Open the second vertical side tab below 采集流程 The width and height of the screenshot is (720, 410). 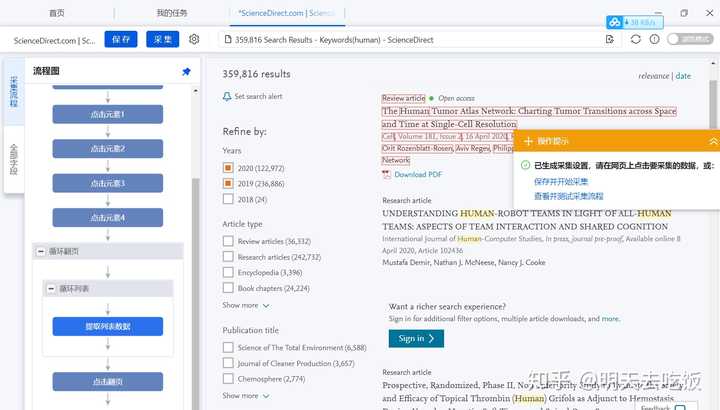[14, 159]
